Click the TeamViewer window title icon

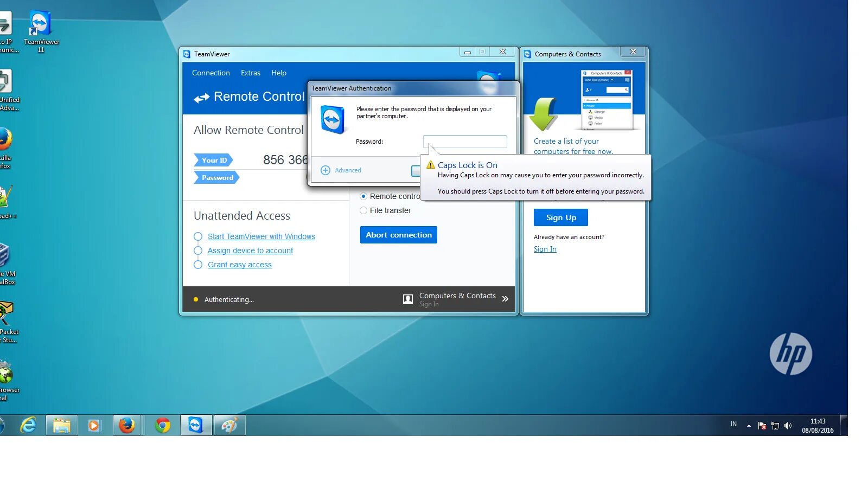[187, 54]
